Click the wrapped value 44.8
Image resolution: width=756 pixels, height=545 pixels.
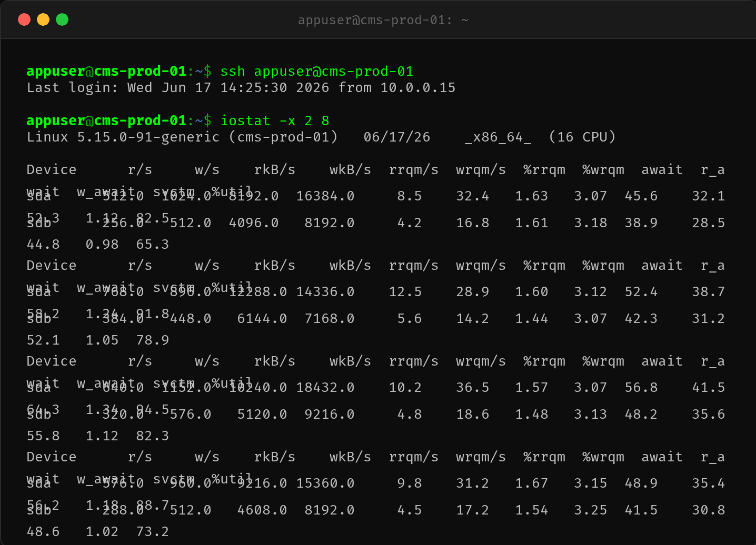click(x=43, y=244)
